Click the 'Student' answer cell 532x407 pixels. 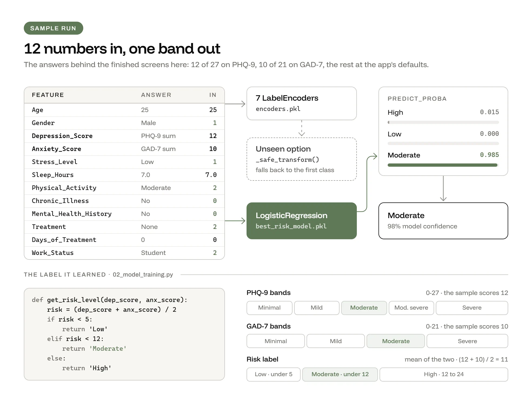(153, 253)
